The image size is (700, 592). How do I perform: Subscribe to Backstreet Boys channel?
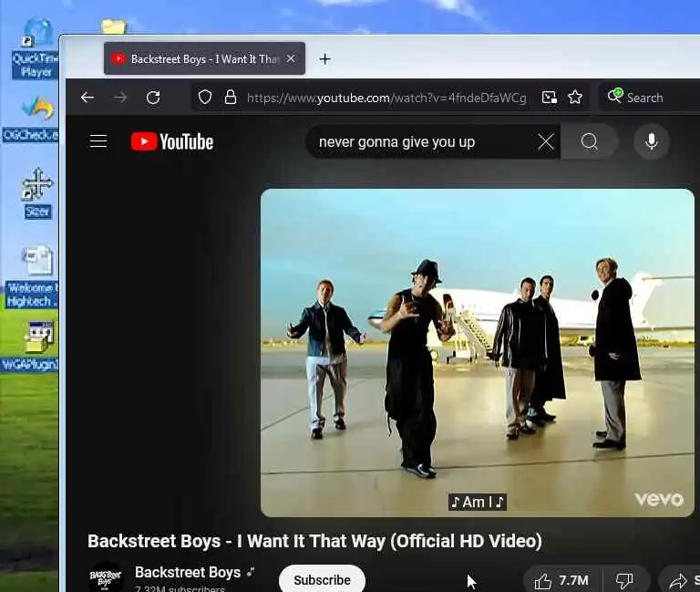coord(322,579)
